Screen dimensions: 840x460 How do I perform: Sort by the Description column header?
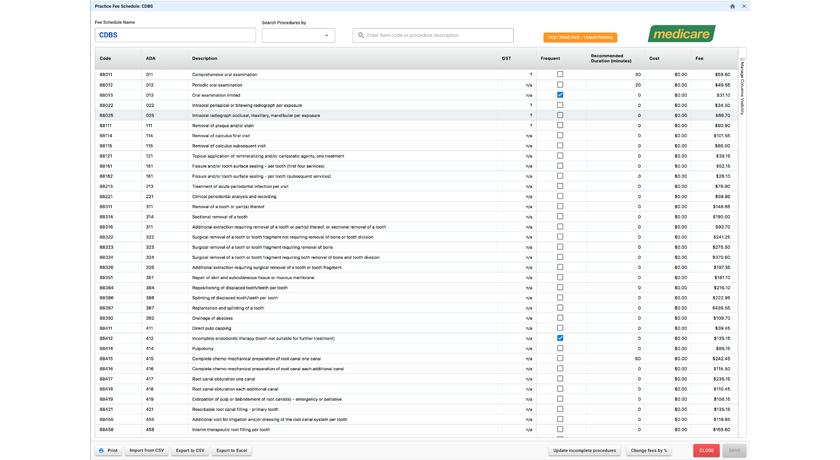click(205, 58)
